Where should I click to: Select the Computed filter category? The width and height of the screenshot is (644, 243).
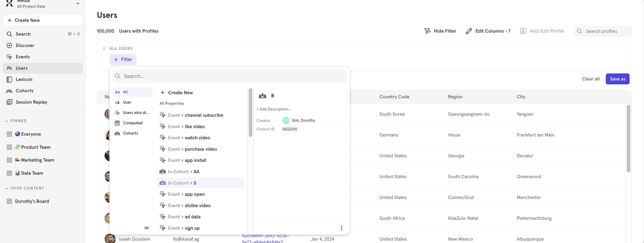click(132, 123)
